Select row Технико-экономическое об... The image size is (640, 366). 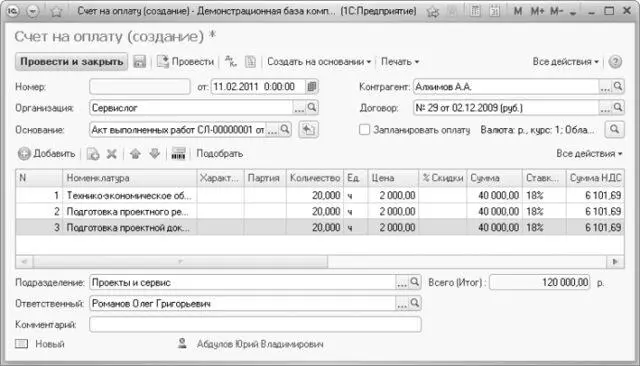320,195
